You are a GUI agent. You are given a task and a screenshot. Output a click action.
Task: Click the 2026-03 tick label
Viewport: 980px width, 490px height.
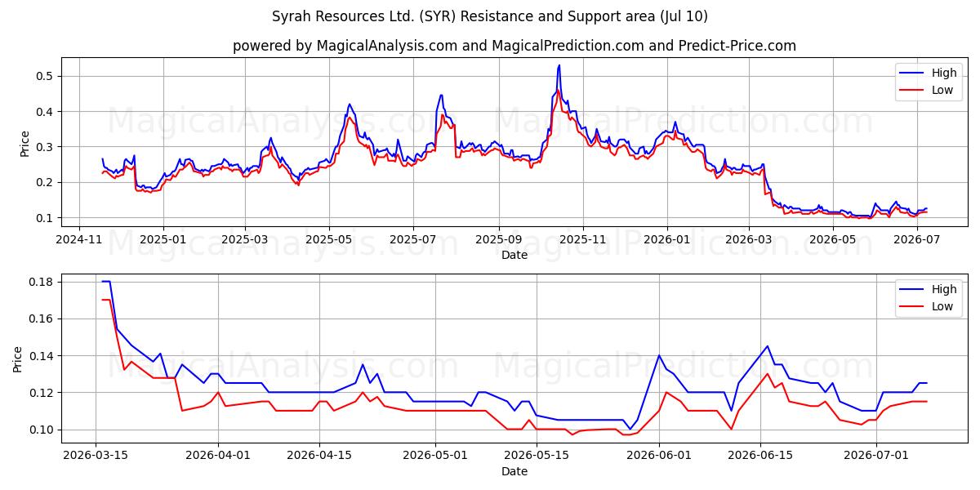click(x=749, y=240)
